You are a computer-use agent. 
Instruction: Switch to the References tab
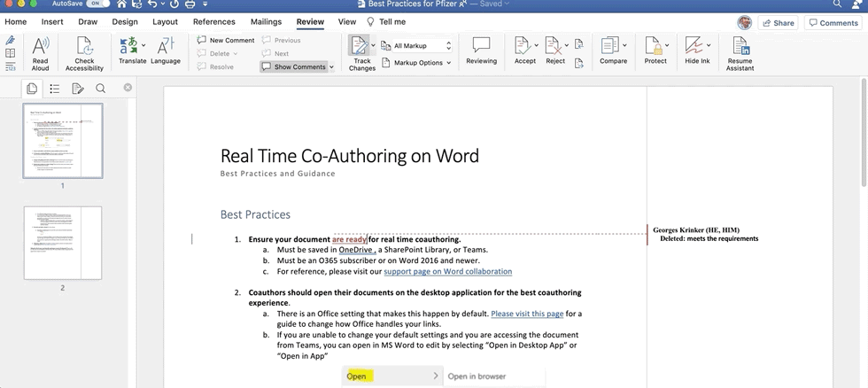pos(213,21)
